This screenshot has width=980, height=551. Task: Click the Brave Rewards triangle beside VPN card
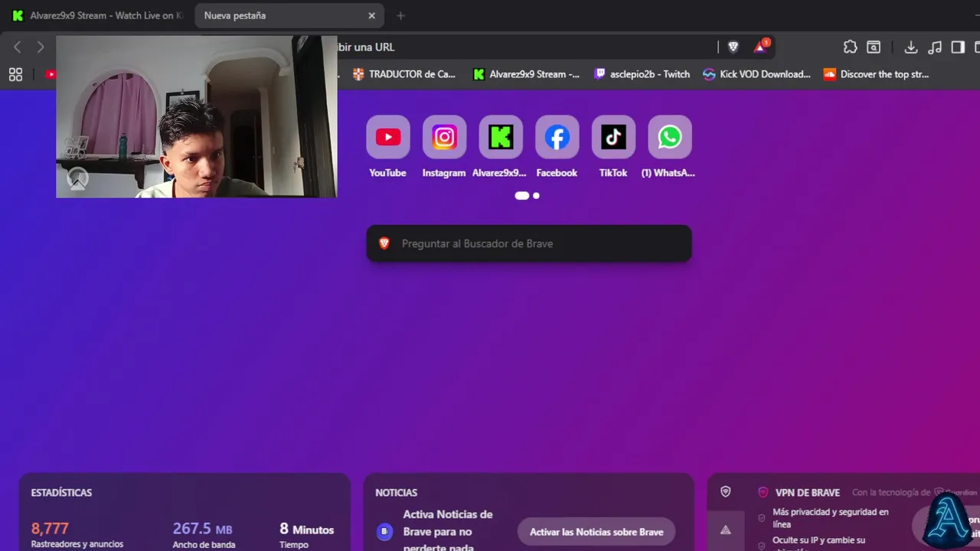pyautogui.click(x=726, y=530)
